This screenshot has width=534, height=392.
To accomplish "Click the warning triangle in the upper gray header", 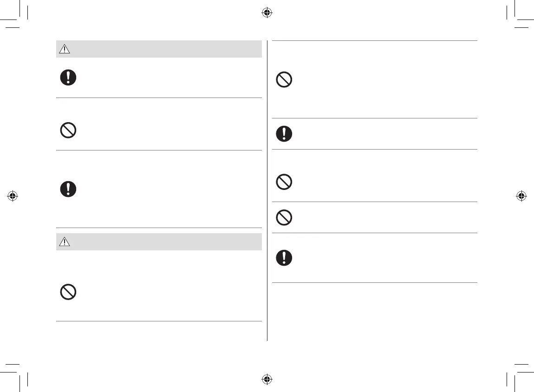I will [65, 49].
